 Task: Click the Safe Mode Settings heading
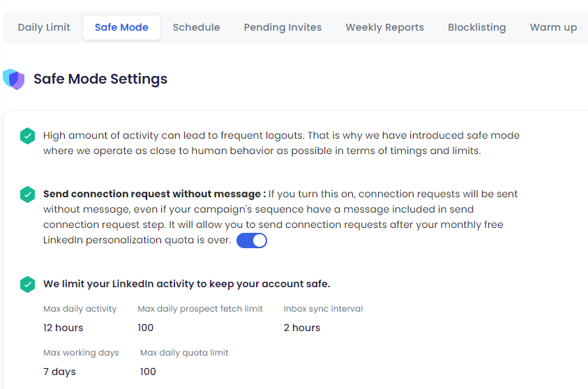100,79
